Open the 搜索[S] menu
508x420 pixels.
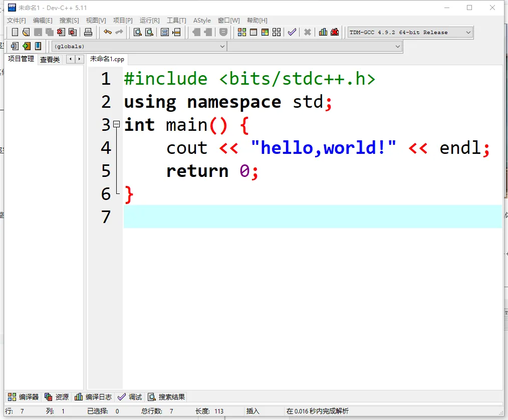pos(69,21)
